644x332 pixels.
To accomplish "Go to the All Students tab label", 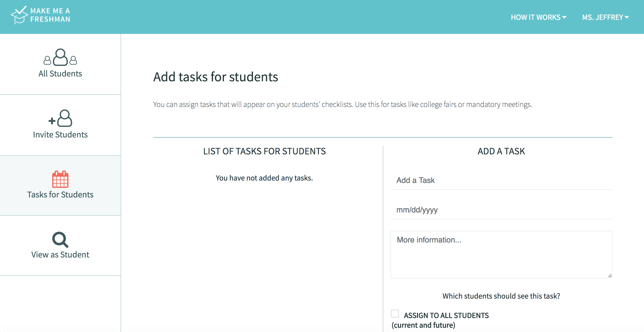I will [x=60, y=74].
